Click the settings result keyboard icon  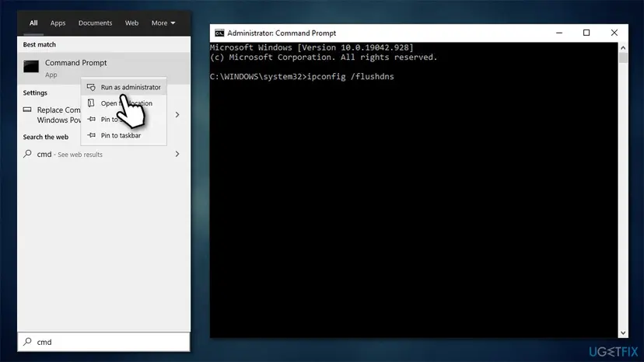click(27, 110)
